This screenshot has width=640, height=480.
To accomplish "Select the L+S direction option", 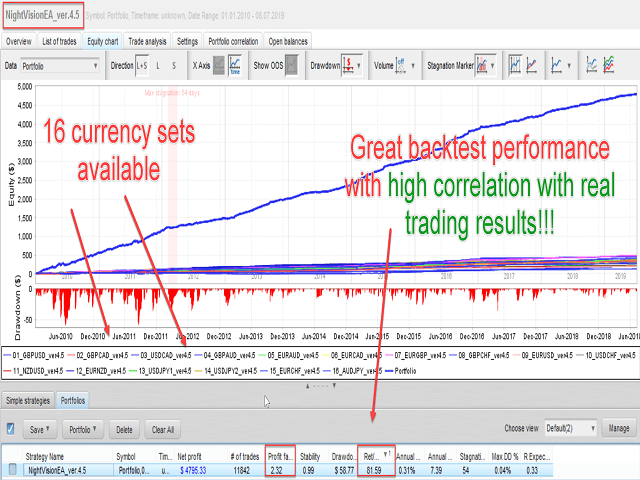I will coord(142,65).
